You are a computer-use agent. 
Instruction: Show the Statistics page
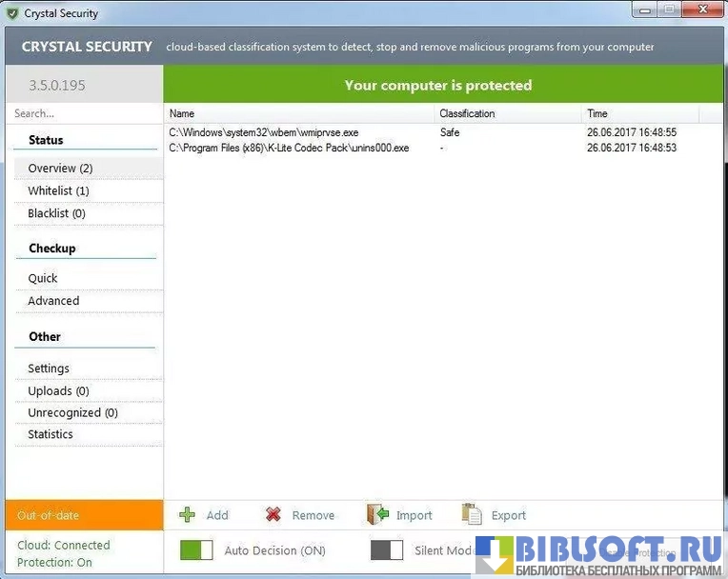[51, 434]
